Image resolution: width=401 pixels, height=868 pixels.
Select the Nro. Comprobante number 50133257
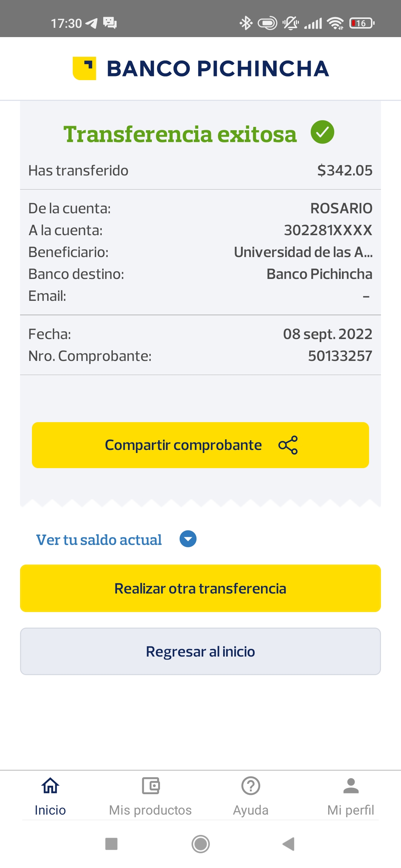340,356
